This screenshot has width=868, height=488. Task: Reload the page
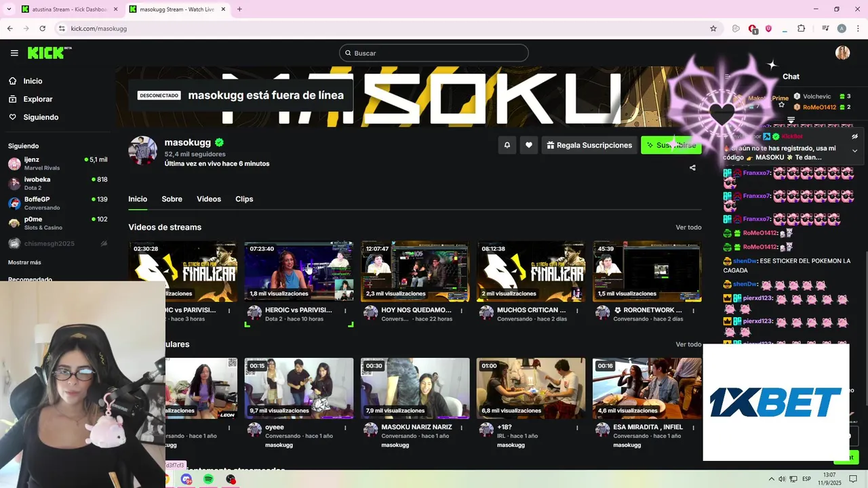tap(42, 28)
